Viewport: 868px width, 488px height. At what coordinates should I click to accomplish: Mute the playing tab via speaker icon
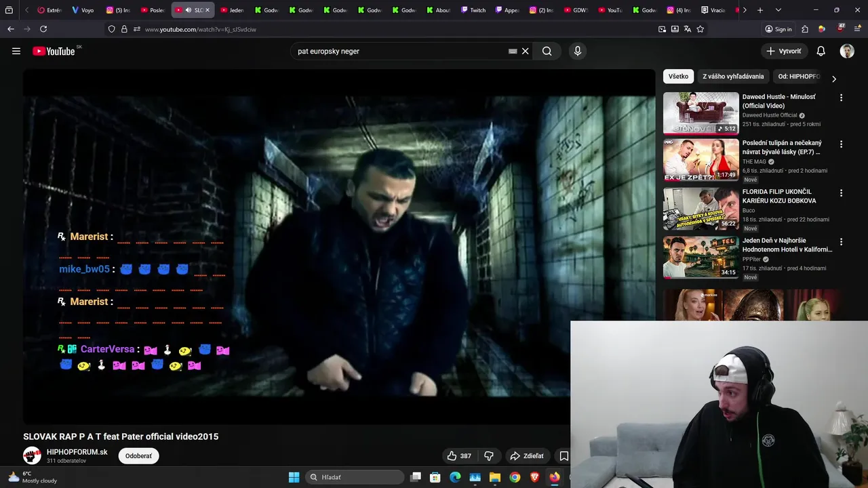coord(189,10)
